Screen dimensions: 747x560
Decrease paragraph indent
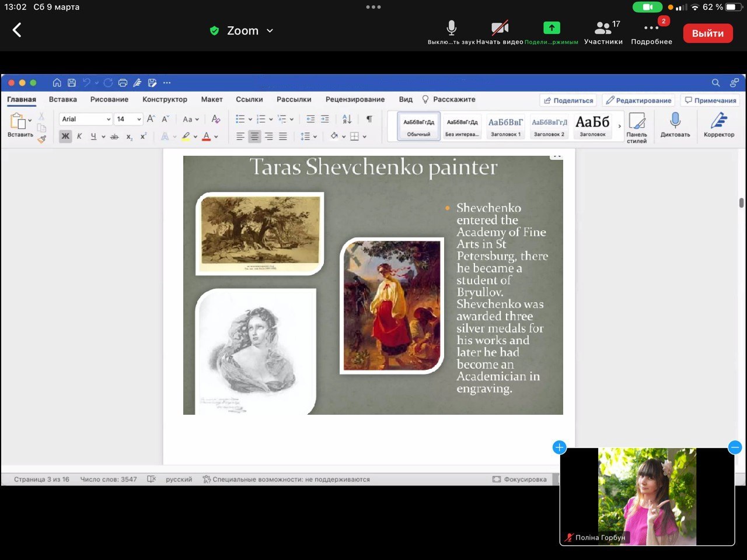coord(310,119)
